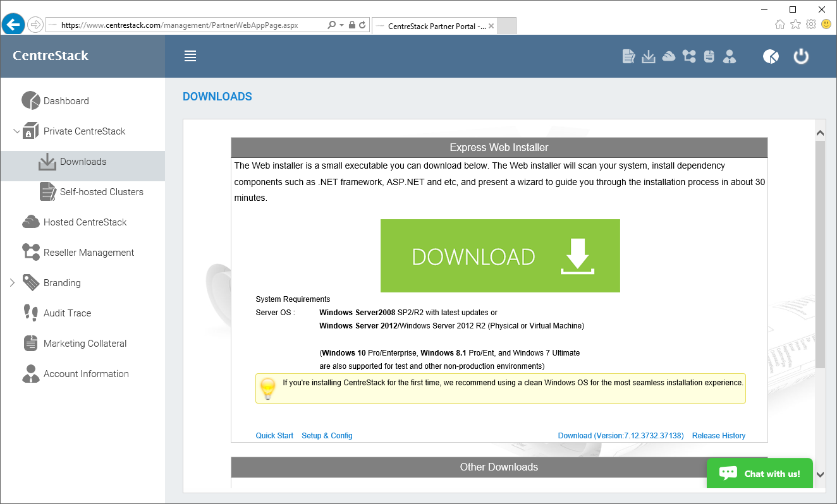837x504 pixels.
Task: Open the Quick Start link
Action: 274,436
